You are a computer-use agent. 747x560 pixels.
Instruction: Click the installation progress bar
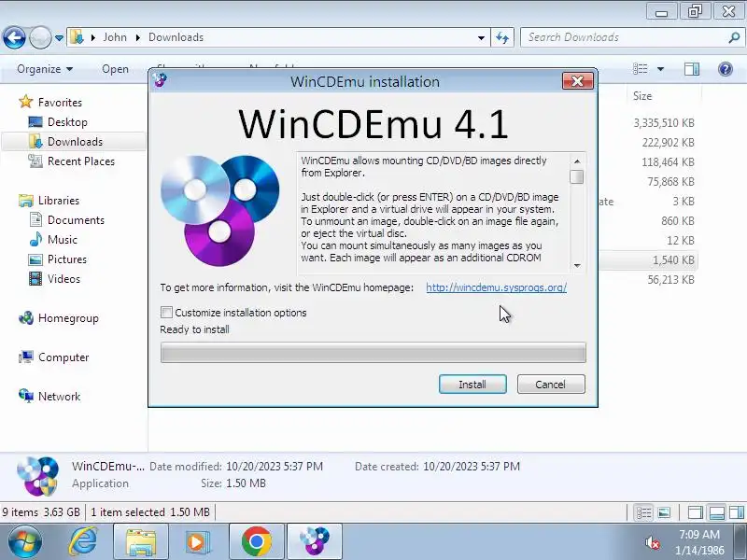click(373, 353)
